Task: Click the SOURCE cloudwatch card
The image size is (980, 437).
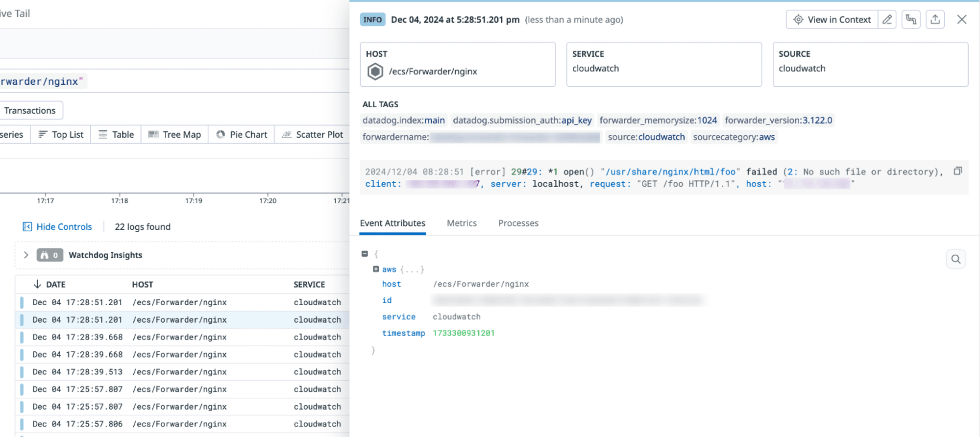Action: coord(870,65)
